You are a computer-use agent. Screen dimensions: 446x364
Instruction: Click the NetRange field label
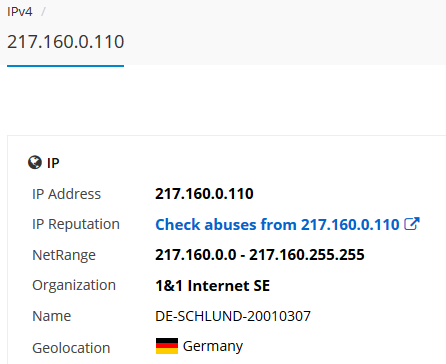[x=64, y=255]
